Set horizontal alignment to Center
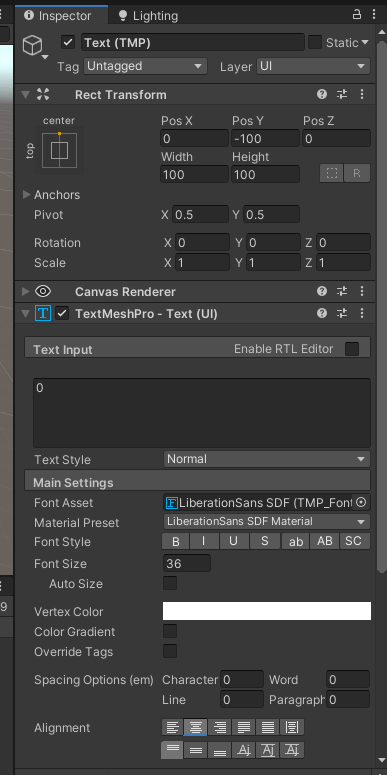The width and height of the screenshot is (387, 775). 196,727
